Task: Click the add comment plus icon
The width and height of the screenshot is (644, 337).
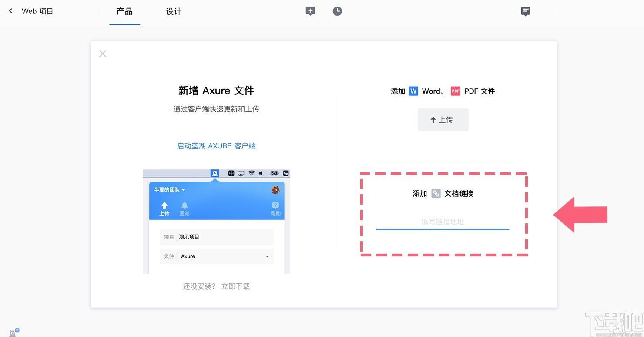Action: [x=310, y=11]
